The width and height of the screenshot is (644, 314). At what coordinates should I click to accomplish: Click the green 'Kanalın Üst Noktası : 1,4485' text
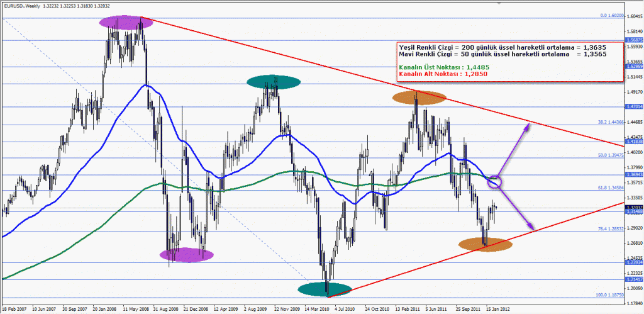click(x=444, y=67)
